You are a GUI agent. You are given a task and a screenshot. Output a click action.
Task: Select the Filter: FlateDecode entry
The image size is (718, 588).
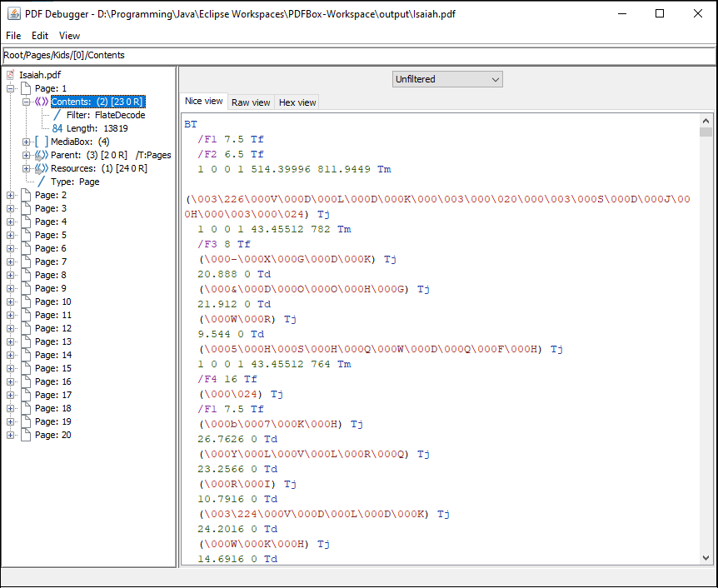pos(106,115)
